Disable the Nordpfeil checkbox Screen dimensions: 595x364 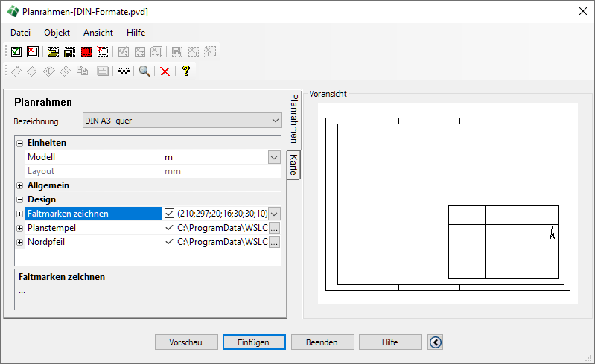tap(169, 242)
